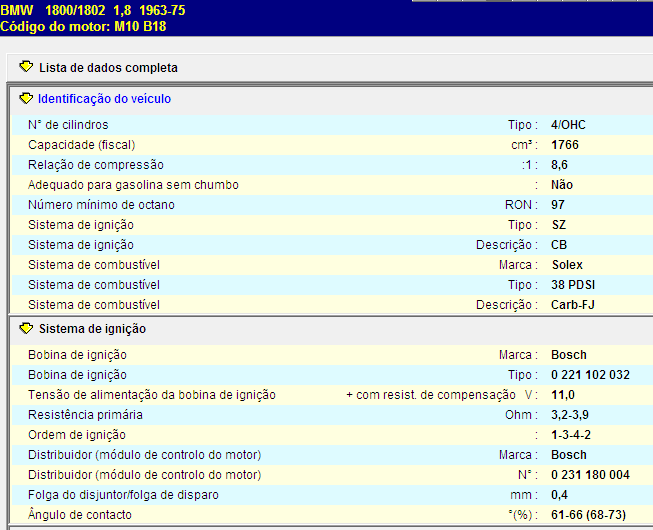
Task: Select the Ordem de ignição label
Action: (x=77, y=435)
